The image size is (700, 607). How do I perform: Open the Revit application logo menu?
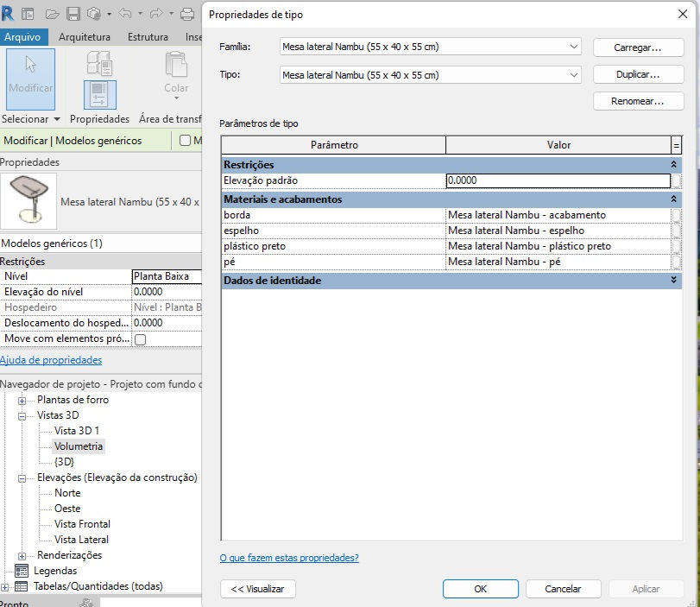[7, 14]
